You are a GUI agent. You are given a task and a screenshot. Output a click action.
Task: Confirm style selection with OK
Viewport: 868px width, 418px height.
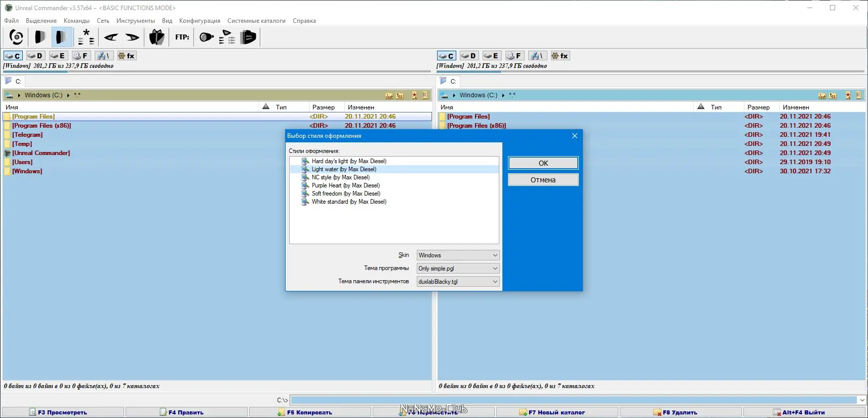543,163
